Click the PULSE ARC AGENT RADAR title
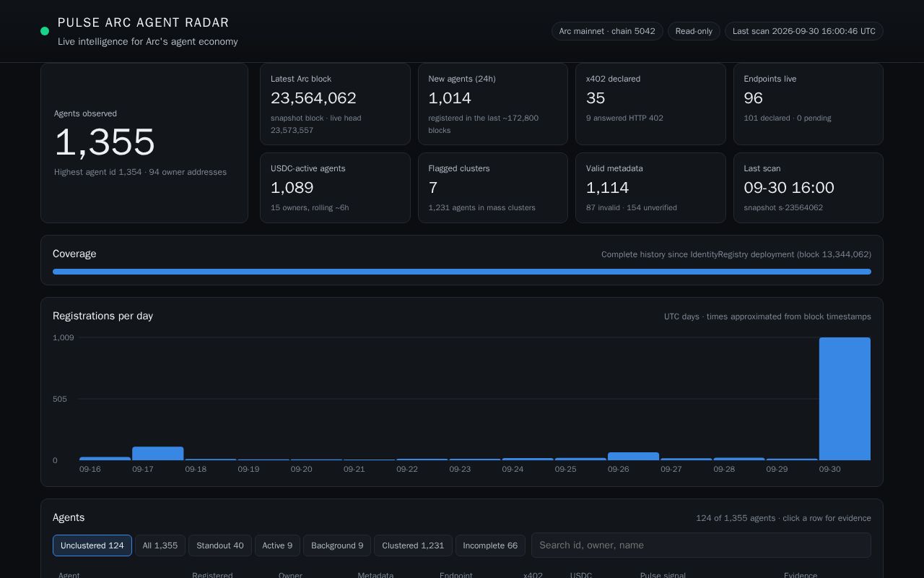Viewport: 924px width, 578px height. [144, 23]
